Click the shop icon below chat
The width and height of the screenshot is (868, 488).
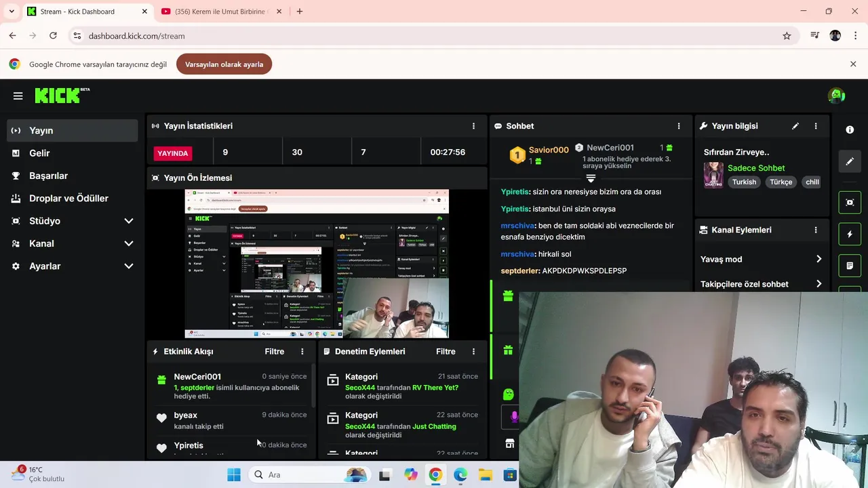click(x=509, y=443)
